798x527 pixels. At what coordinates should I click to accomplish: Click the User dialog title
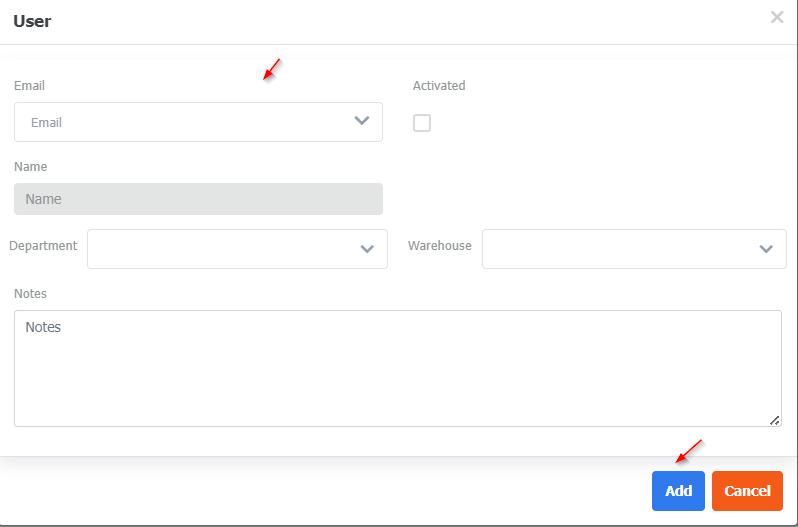point(32,21)
